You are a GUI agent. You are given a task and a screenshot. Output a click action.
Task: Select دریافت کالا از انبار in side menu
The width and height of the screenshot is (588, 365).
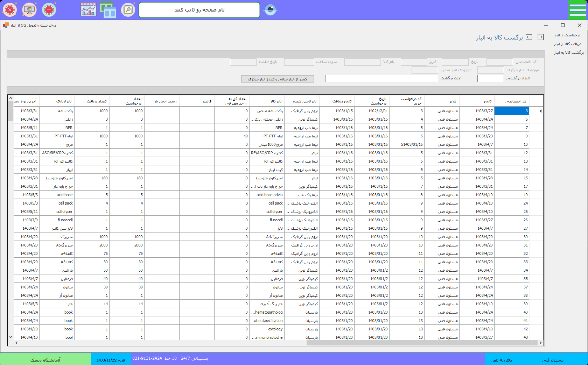[x=567, y=44]
